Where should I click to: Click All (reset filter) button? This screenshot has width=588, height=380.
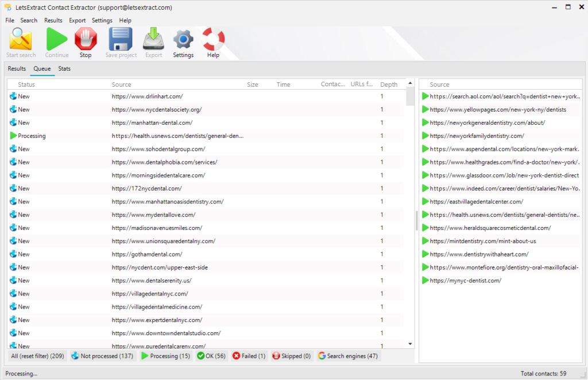click(37, 355)
